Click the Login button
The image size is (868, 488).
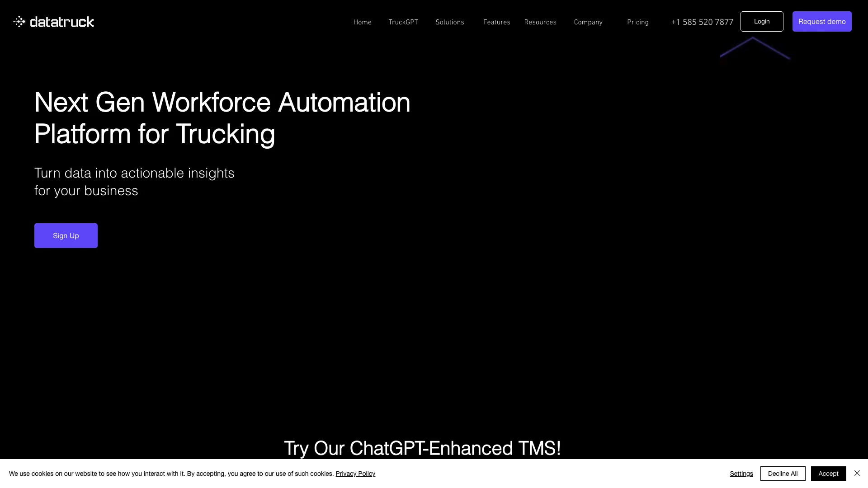coord(761,21)
